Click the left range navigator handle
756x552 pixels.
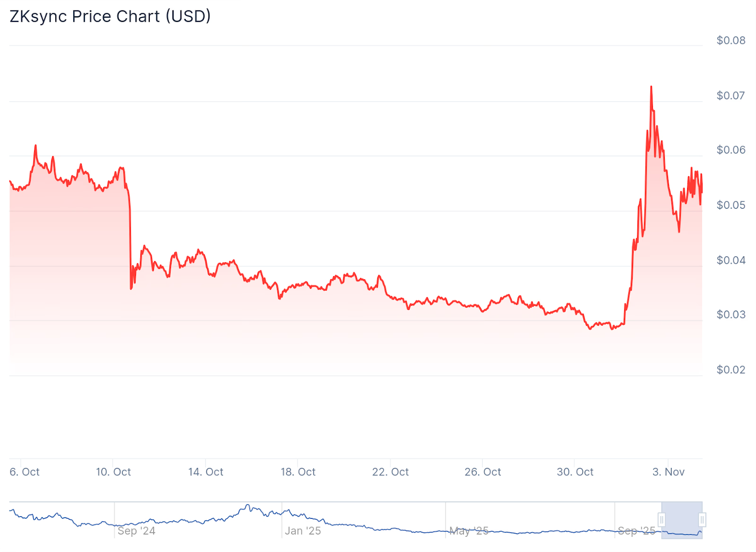[661, 520]
